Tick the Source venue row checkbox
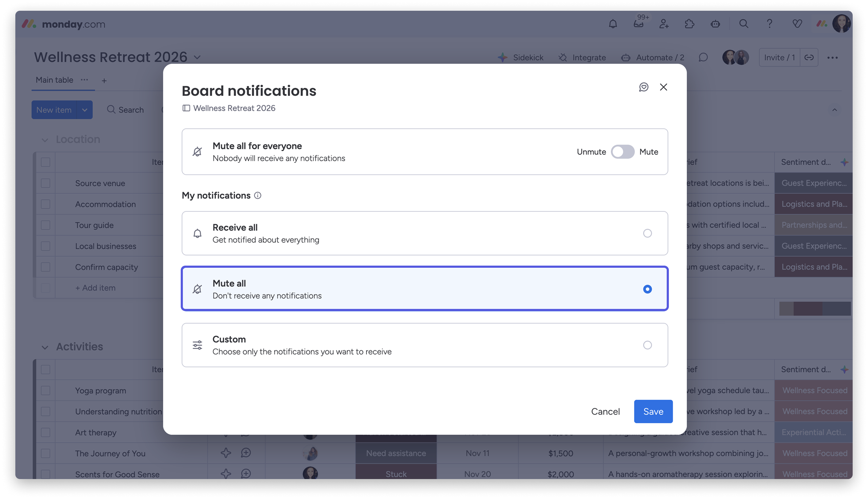This screenshot has width=868, height=499. [45, 183]
